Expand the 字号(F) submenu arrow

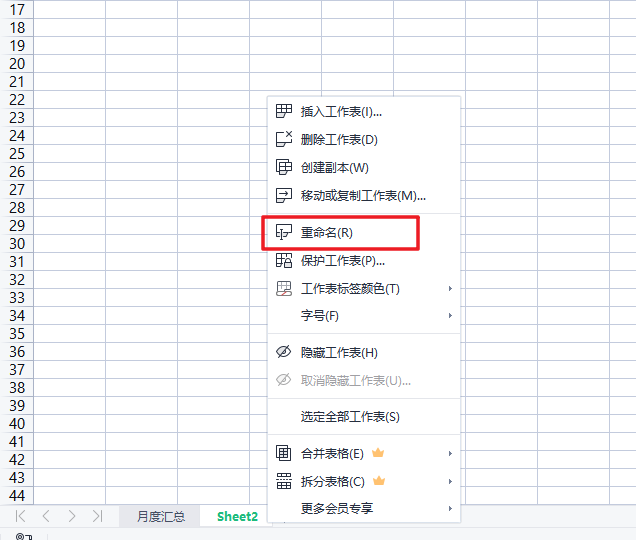(450, 315)
